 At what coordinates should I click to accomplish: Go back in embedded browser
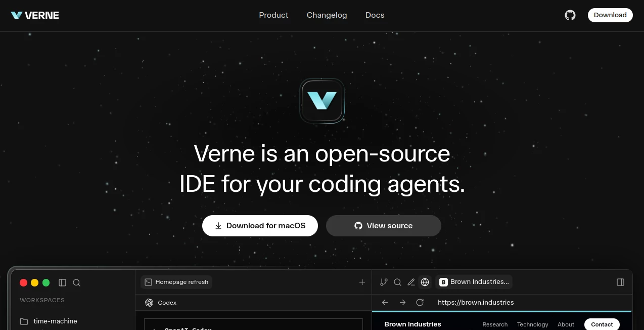point(385,302)
